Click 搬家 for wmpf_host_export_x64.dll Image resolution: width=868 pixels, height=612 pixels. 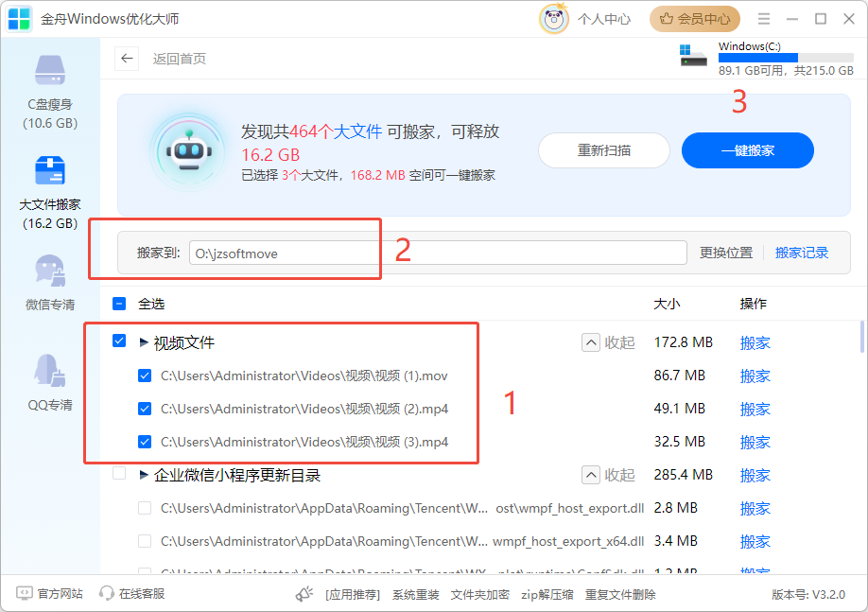[x=755, y=541]
